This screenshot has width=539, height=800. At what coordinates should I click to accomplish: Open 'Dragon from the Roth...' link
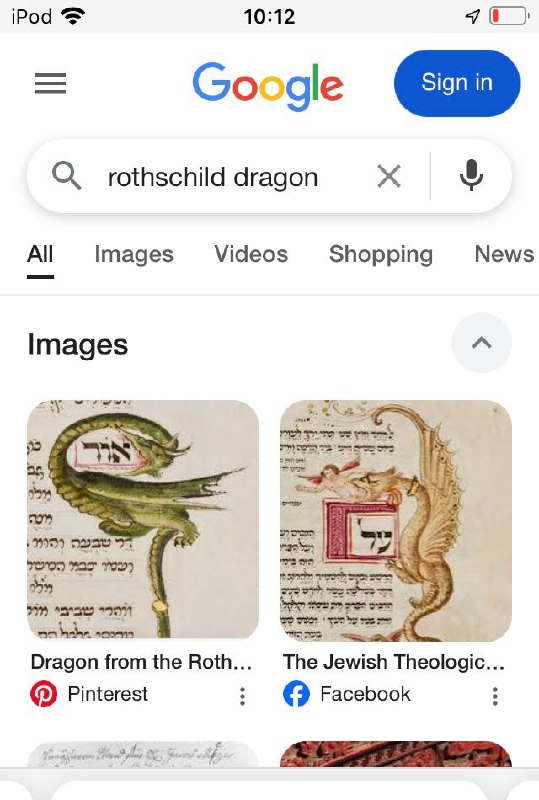(141, 662)
